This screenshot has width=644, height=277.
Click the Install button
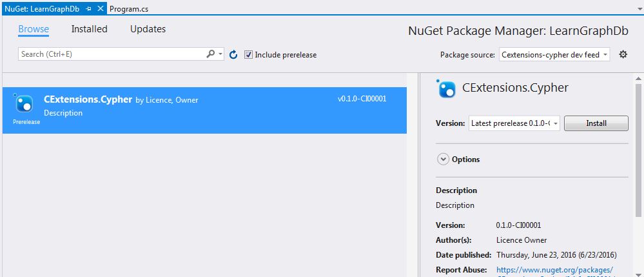click(596, 123)
